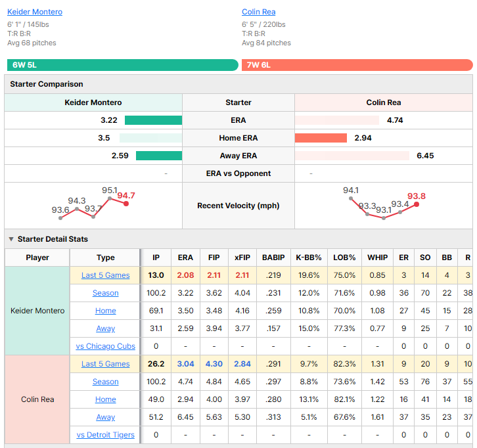Screen dimensions: 477x448
Task: Open the vs Detroit Tigers link
Action: 105,435
